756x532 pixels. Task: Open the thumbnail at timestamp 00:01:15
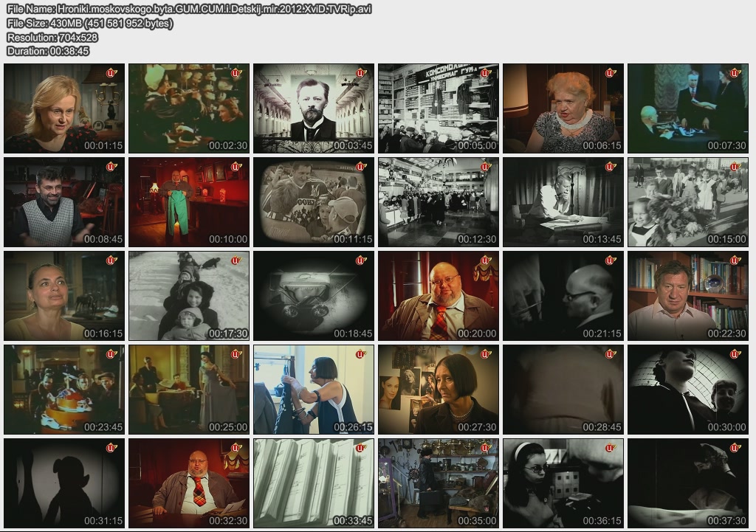click(64, 108)
